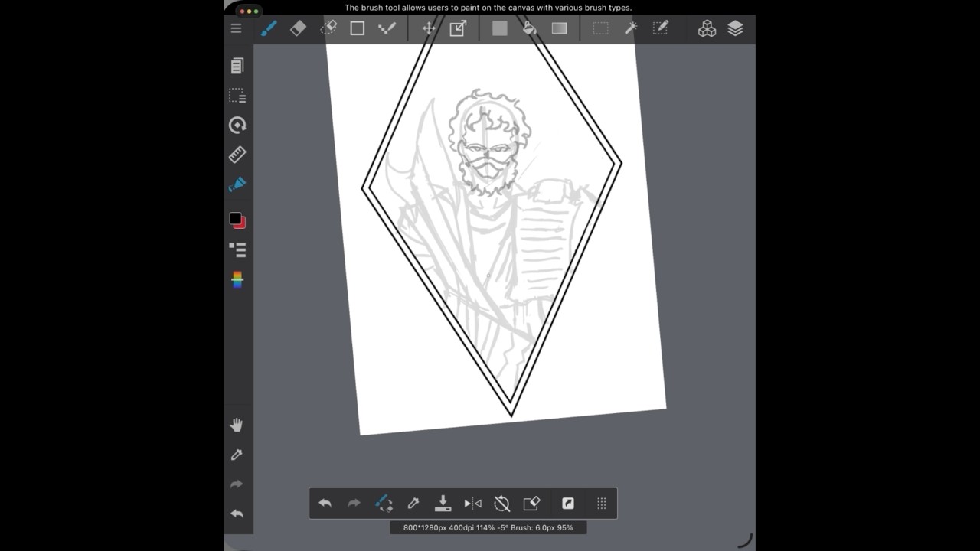Viewport: 980px width, 551px height.
Task: Toggle the blue pen snap guide
Action: (237, 184)
